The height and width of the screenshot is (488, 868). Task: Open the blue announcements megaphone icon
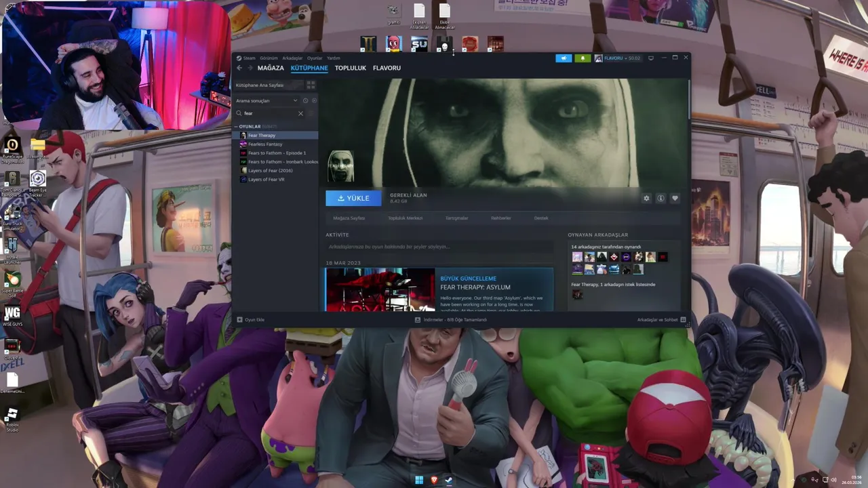pyautogui.click(x=564, y=58)
